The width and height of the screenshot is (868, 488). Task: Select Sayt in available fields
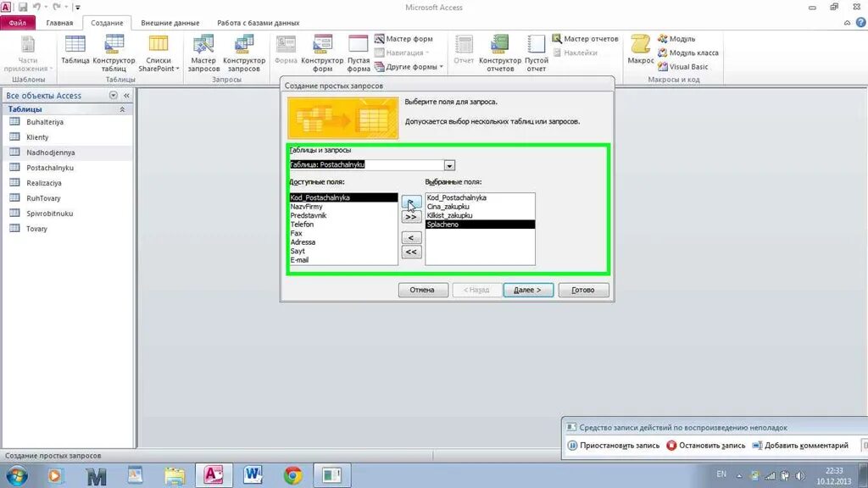(x=343, y=251)
